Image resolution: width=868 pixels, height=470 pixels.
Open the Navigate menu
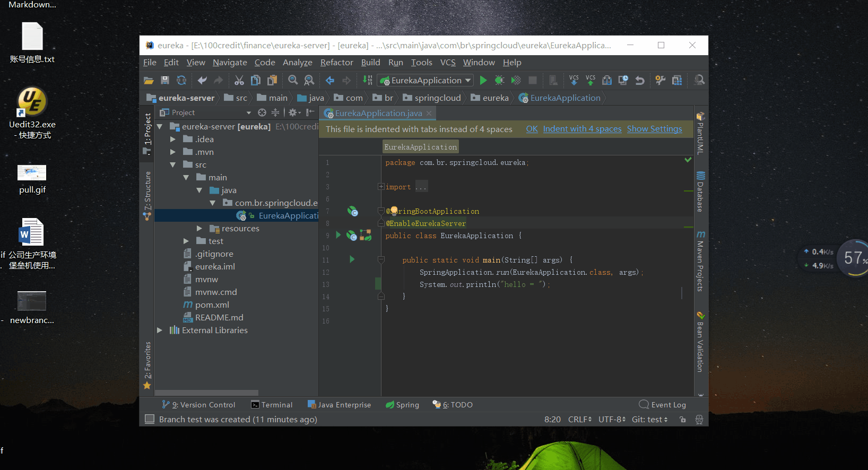(230, 63)
